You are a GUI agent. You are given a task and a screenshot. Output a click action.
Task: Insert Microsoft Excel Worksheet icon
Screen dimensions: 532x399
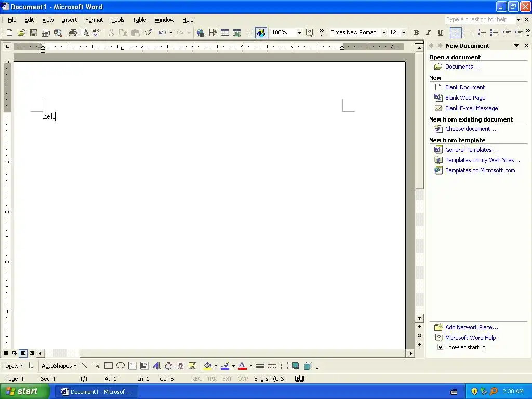click(x=237, y=33)
